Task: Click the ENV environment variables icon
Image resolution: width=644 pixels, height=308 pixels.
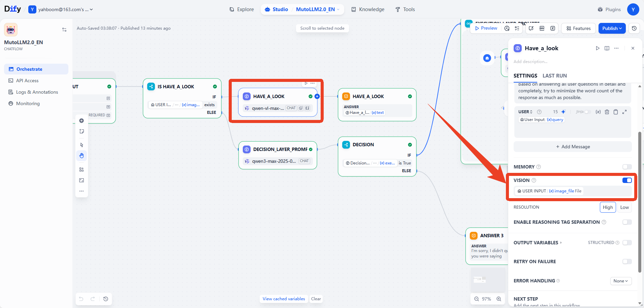Action: (542, 28)
